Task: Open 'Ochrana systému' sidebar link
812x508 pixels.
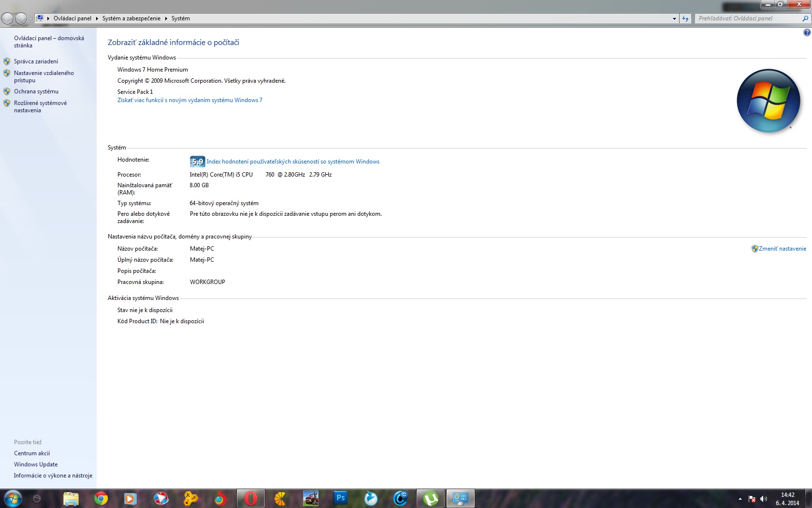Action: tap(36, 91)
